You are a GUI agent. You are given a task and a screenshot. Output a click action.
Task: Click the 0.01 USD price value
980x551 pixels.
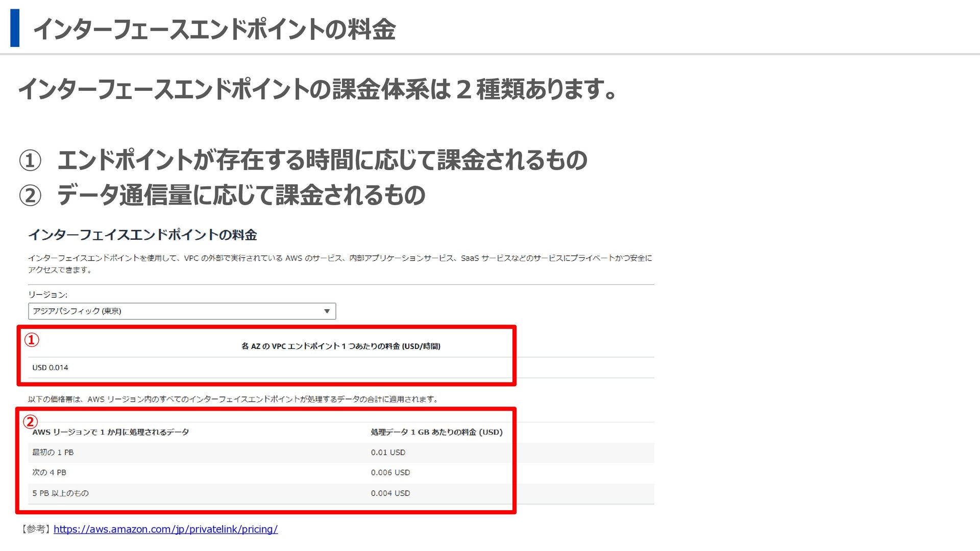[x=388, y=453]
